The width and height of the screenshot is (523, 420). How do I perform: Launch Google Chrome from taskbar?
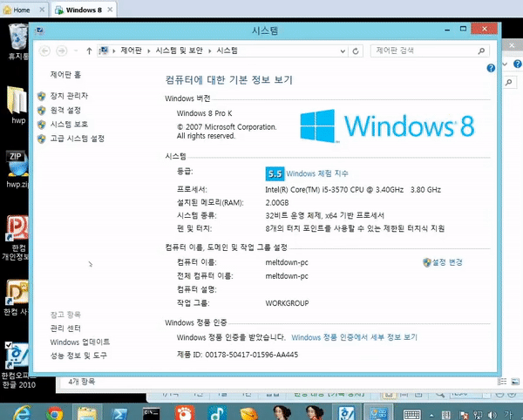click(55, 413)
